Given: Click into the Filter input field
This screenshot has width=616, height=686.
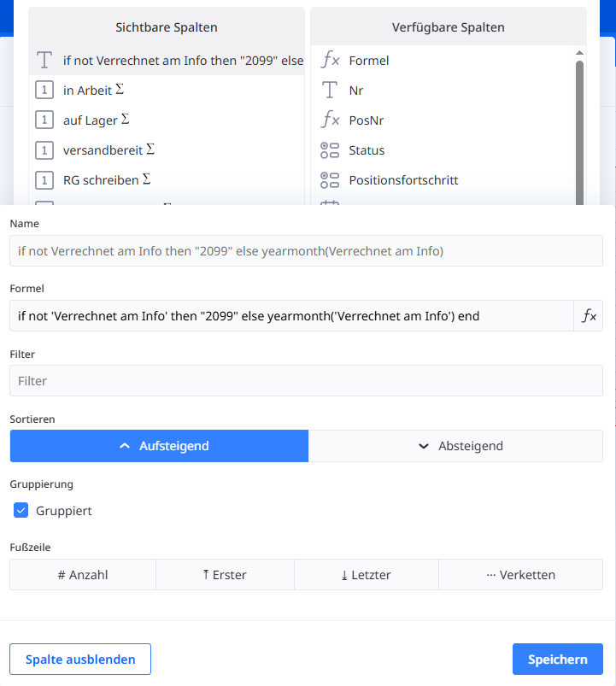Looking at the screenshot, I should click(306, 381).
